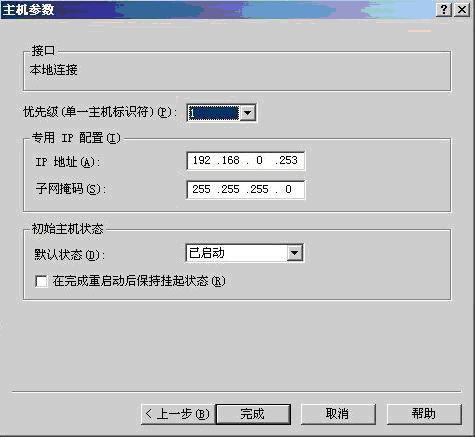Image resolution: width=475 pixels, height=437 pixels.
Task: Go back with the 上一步 button
Action: 177,414
